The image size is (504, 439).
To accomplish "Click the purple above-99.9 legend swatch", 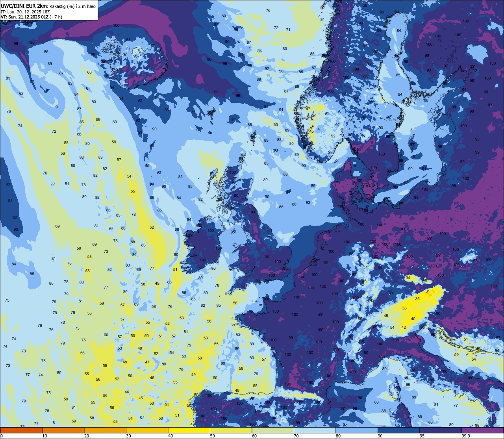I will click(x=483, y=430).
